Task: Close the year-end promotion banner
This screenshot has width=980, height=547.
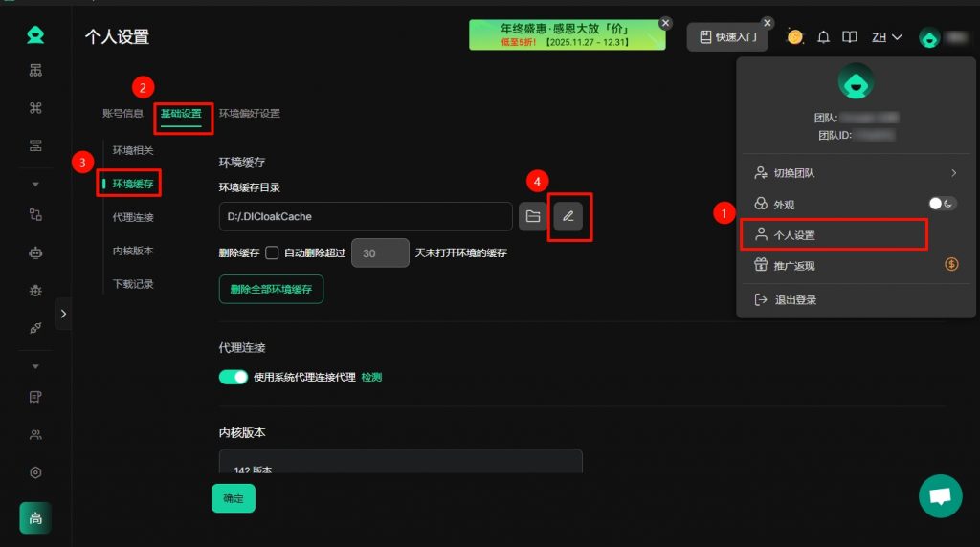Action: tap(666, 23)
